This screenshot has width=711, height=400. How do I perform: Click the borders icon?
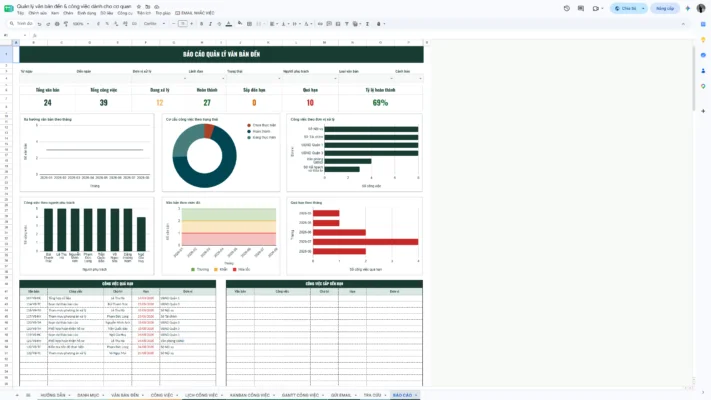249,24
